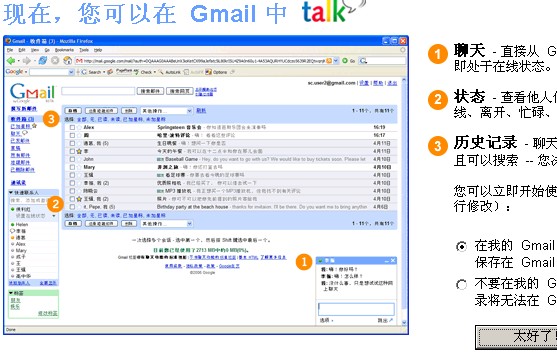Click the Google toolbar Search button

92,72
